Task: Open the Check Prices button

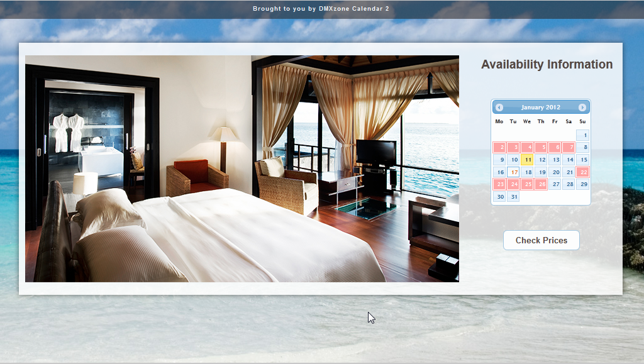Action: pos(541,241)
